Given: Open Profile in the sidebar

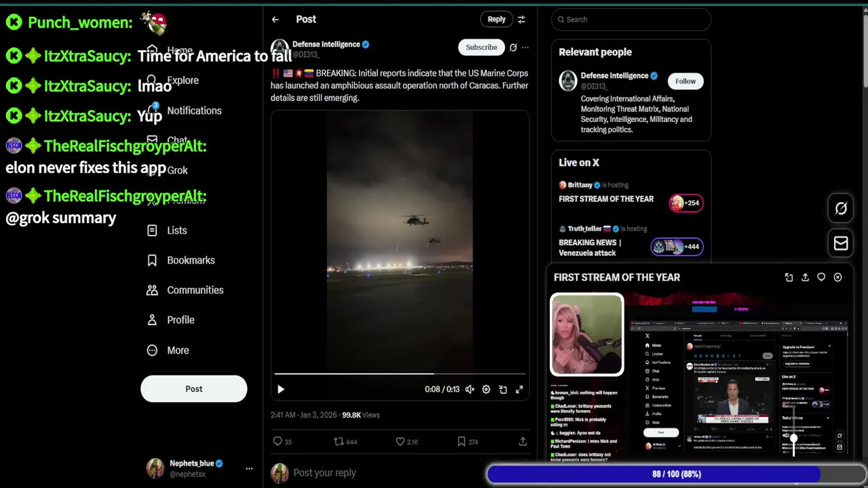Looking at the screenshot, I should [171, 320].
